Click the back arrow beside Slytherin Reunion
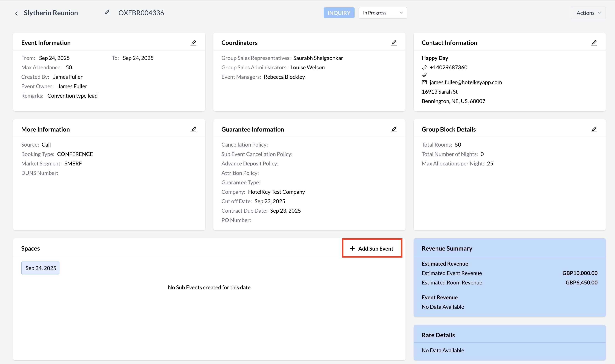 click(x=16, y=13)
